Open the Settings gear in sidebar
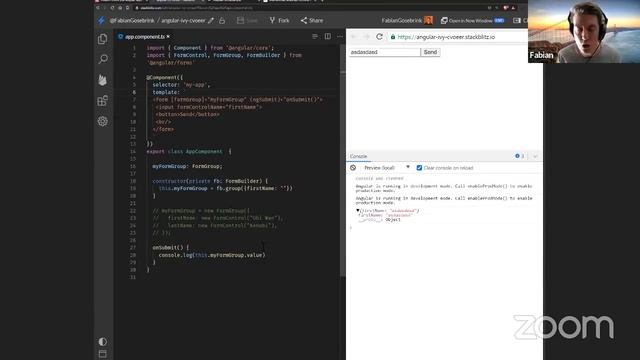Viewport: 640px width, 360px height. coord(102,121)
